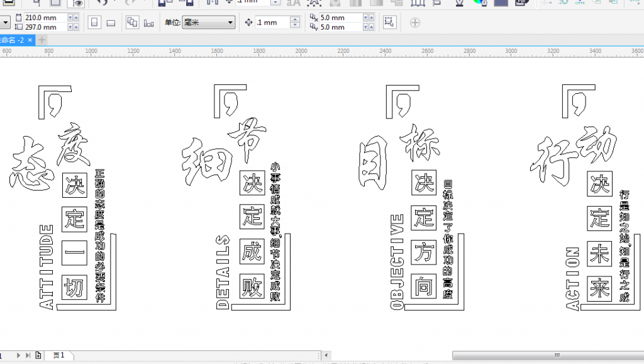Open the page size preset dropdown arrow
Image resolution: width=644 pixels, height=364 pixels.
[x=4, y=22]
